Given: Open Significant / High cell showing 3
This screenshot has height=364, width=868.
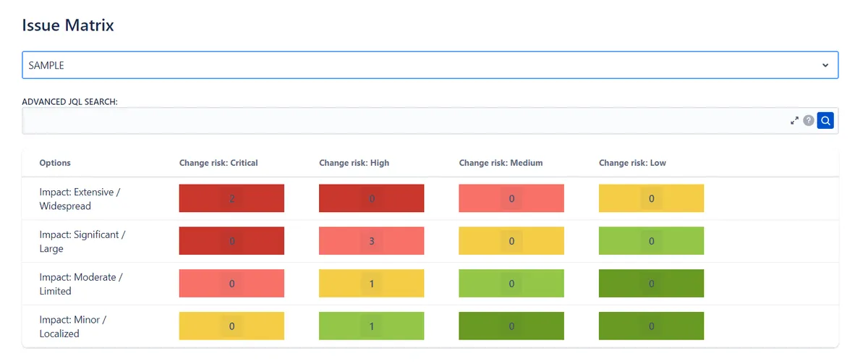Looking at the screenshot, I should tap(372, 241).
